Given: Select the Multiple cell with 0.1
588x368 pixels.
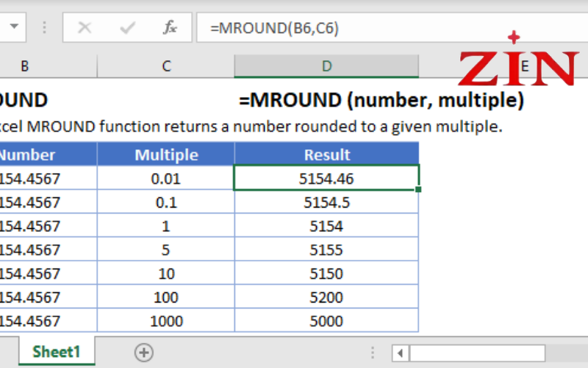Looking at the screenshot, I should pos(166,202).
